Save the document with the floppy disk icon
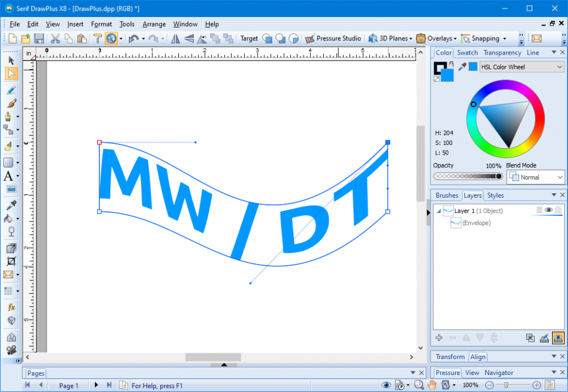This screenshot has width=568, height=392. coord(39,39)
